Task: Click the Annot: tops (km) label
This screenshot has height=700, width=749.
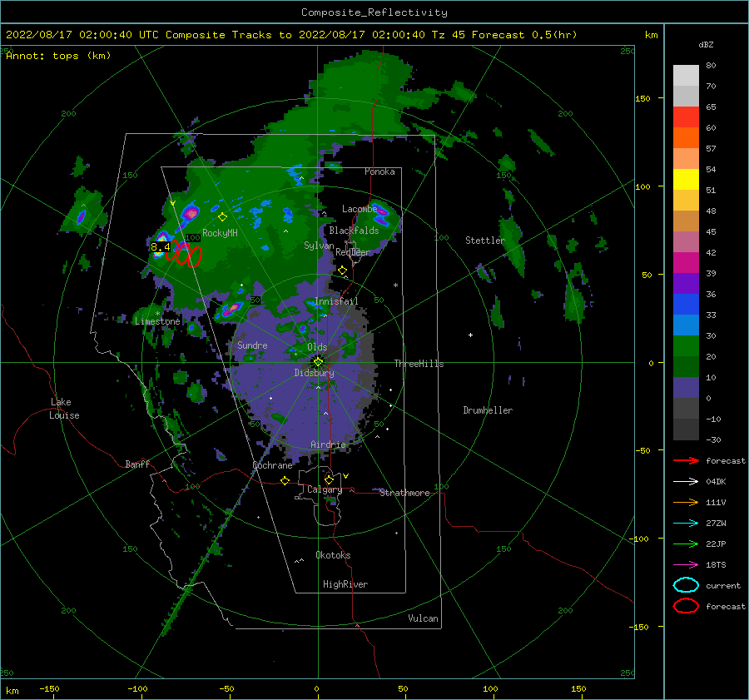Action: point(58,56)
